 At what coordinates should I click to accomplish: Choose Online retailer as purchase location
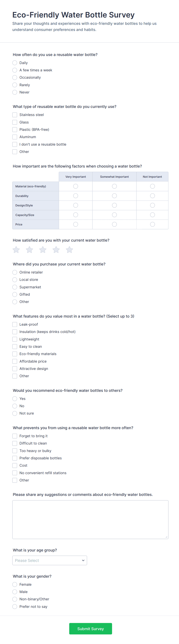click(15, 272)
